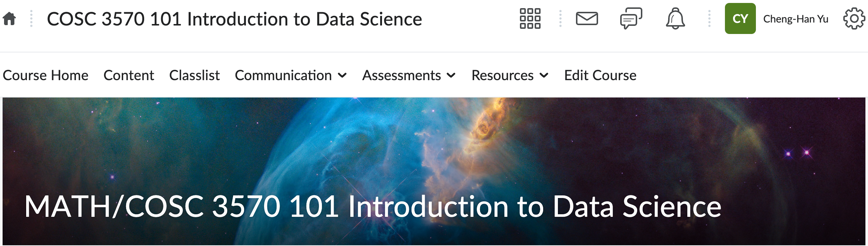Open the message alerts envelope icon

click(587, 18)
